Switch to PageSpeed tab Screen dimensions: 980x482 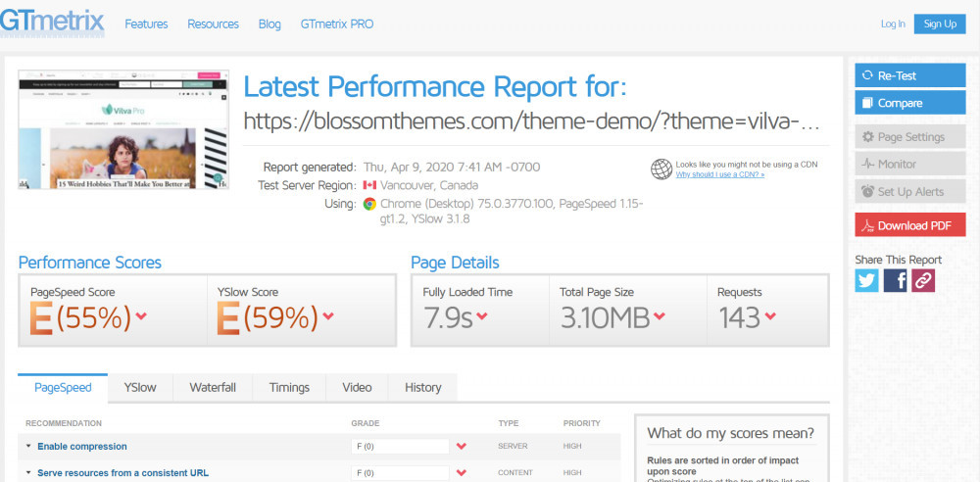click(x=63, y=388)
